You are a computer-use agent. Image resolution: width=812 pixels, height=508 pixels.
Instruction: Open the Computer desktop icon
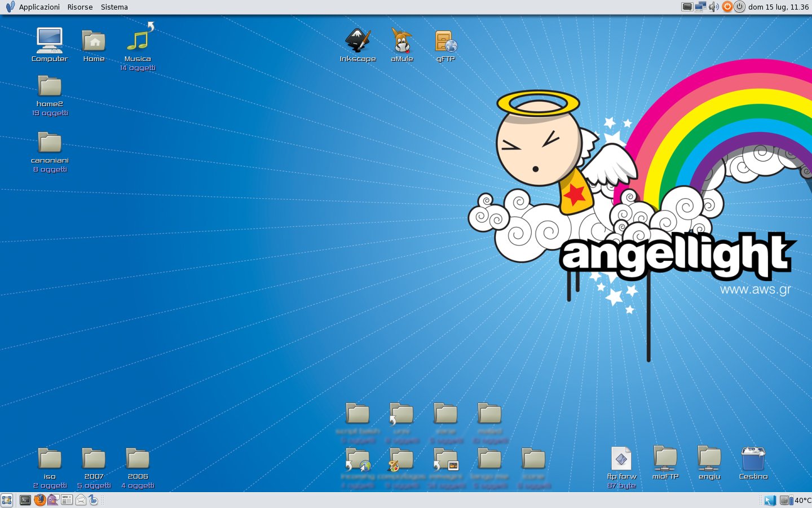(x=50, y=41)
